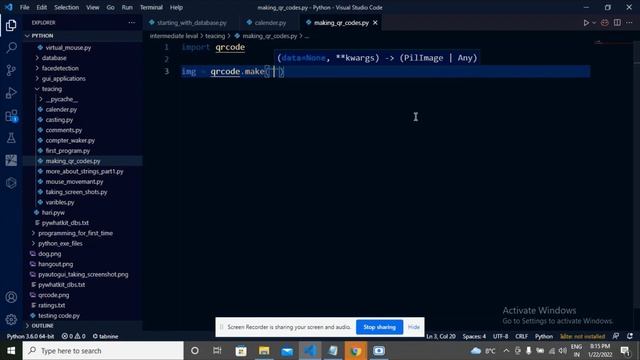Screen dimensions: 640x360
Task: Open errors and warnings problems indicator
Action: click(73, 336)
